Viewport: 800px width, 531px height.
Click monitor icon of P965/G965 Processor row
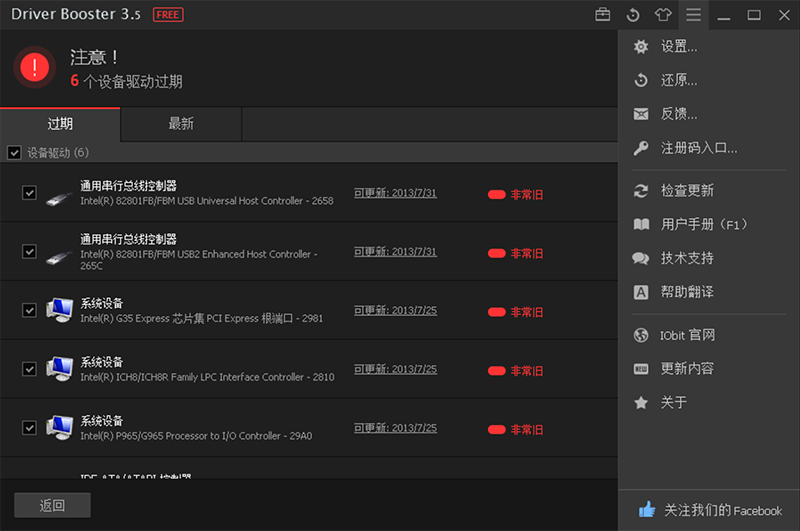pos(59,428)
